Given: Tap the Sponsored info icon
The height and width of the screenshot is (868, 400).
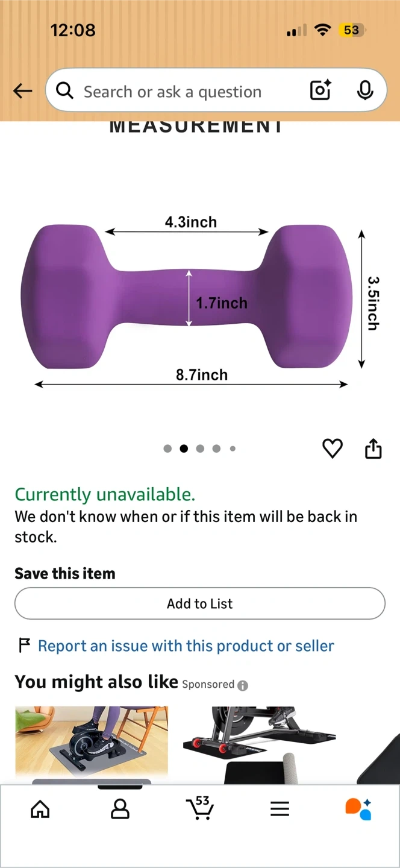Looking at the screenshot, I should [243, 685].
